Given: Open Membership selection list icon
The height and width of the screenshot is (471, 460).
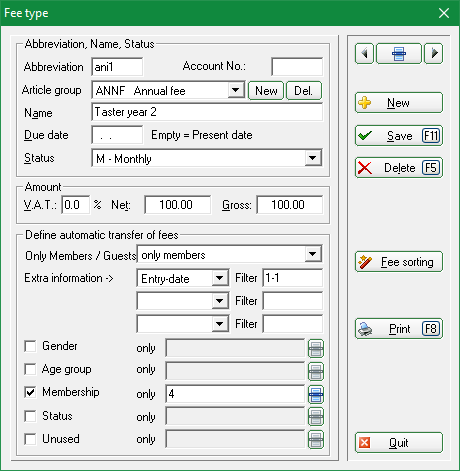Looking at the screenshot, I should pos(316,394).
